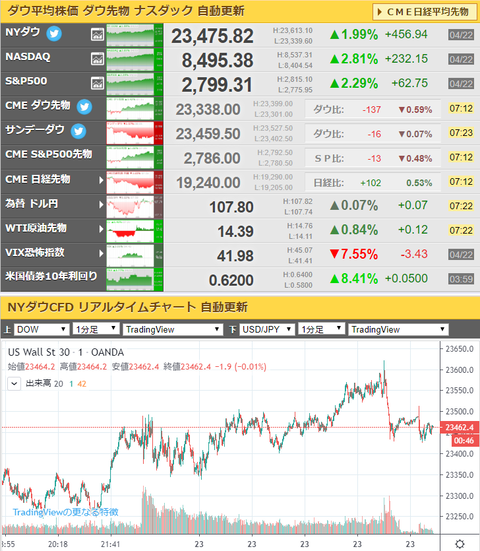Click the WTI crude price 14.39
The width and height of the screenshot is (480, 551).
point(235,231)
